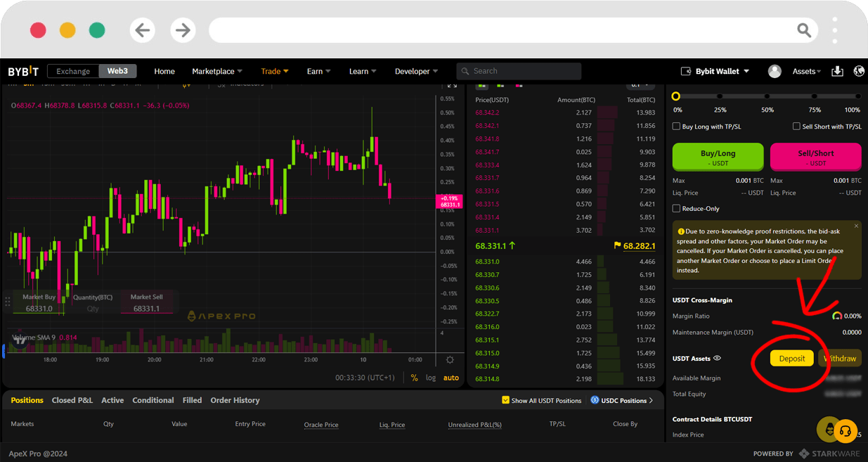Click the user profile avatar icon
The height and width of the screenshot is (462, 868).
click(x=775, y=71)
